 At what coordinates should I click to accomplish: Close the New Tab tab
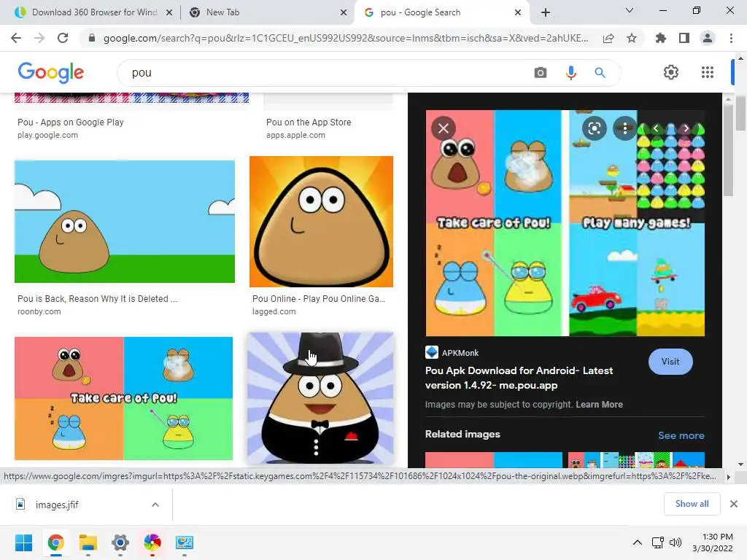coord(344,13)
